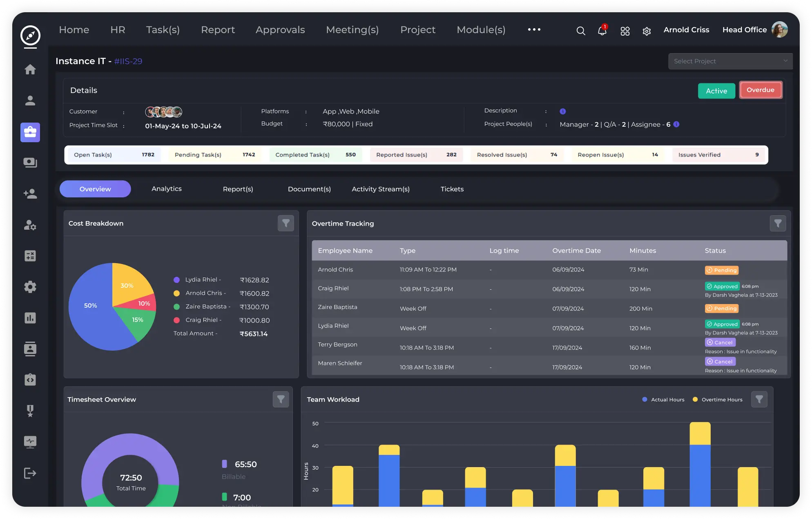Image resolution: width=812 pixels, height=519 pixels.
Task: Click the logout icon in sidebar
Action: tap(30, 473)
